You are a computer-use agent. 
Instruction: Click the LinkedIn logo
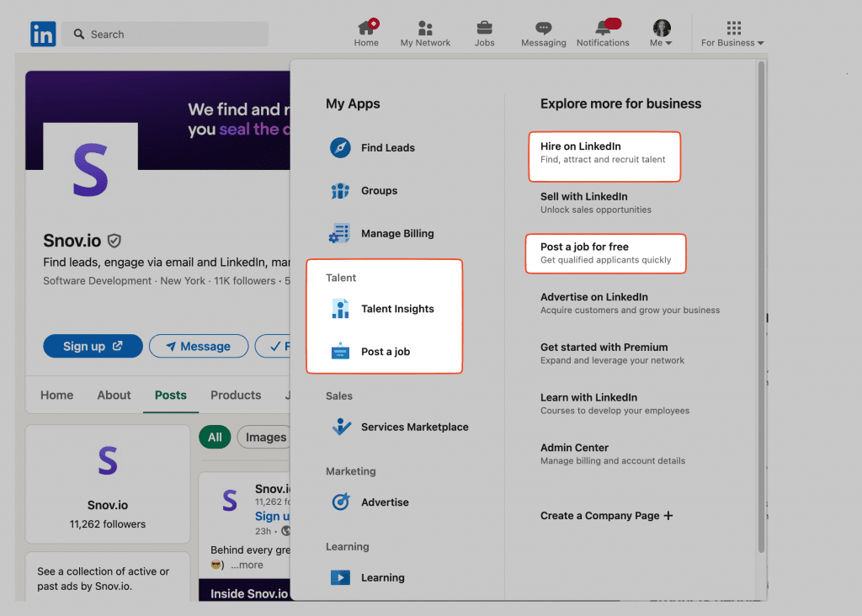point(43,34)
